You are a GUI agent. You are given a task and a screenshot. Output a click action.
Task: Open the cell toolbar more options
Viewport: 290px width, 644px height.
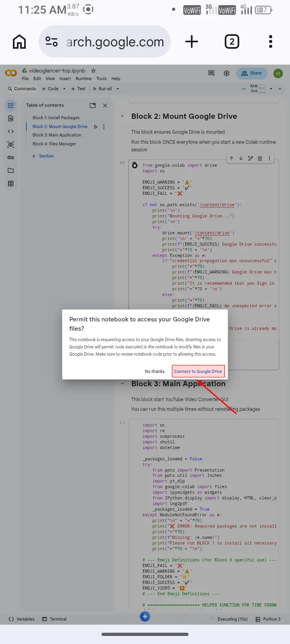pyautogui.click(x=269, y=158)
